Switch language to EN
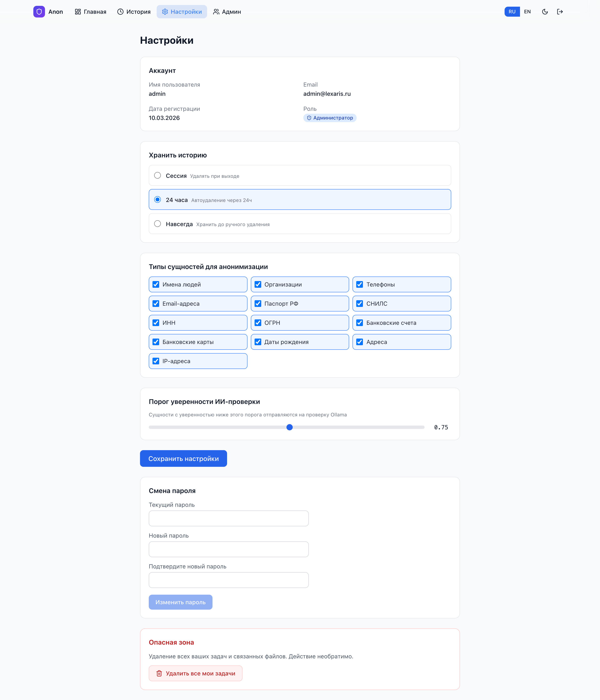The height and width of the screenshot is (700, 600). (x=527, y=12)
